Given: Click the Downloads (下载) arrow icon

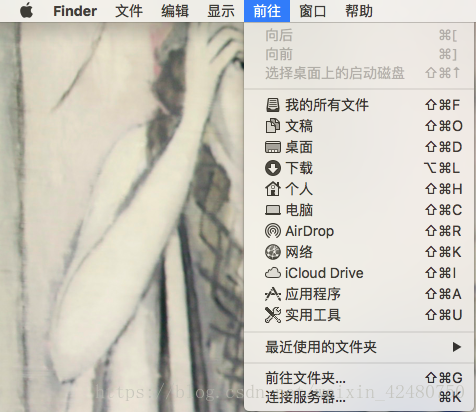Looking at the screenshot, I should (x=273, y=168).
